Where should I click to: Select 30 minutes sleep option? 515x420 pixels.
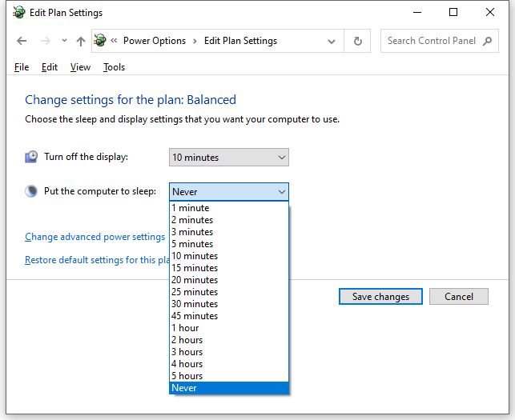[x=229, y=304]
